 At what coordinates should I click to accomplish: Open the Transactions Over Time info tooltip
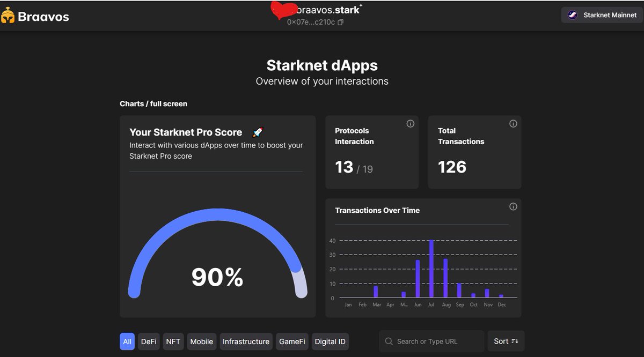point(513,206)
